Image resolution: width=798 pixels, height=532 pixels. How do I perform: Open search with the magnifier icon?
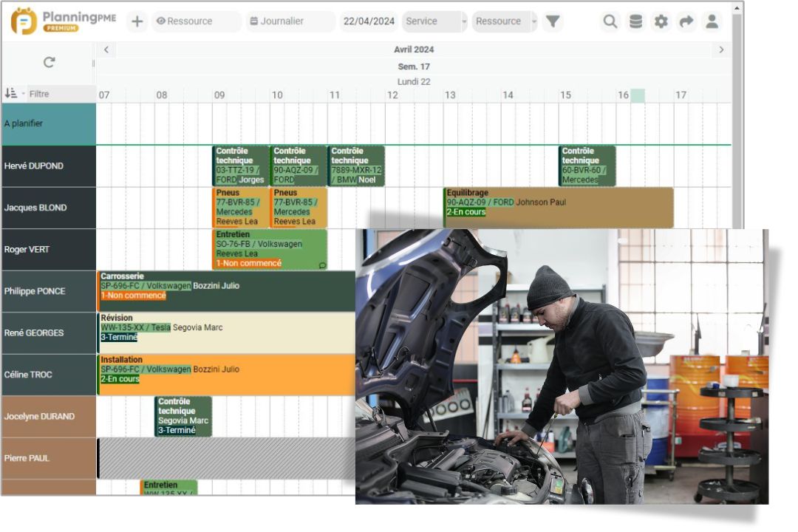pyautogui.click(x=610, y=21)
